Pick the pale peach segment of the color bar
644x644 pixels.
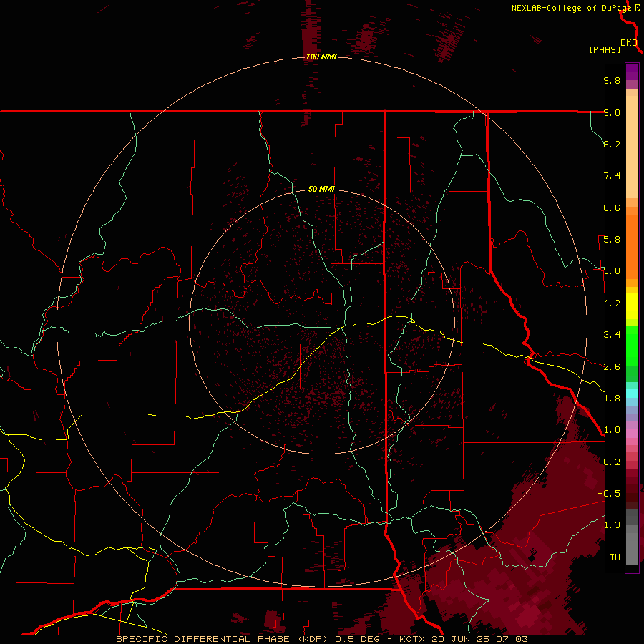632,147
